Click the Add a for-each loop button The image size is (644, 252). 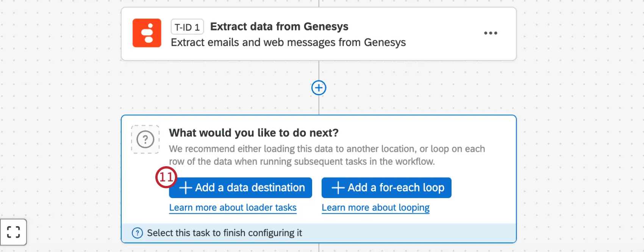[386, 187]
